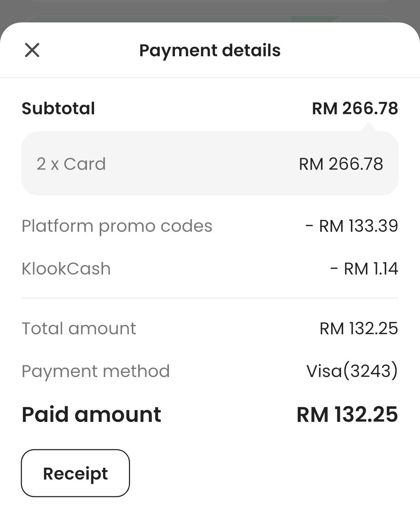
Task: Select the Paid amount heading
Action: point(92,414)
